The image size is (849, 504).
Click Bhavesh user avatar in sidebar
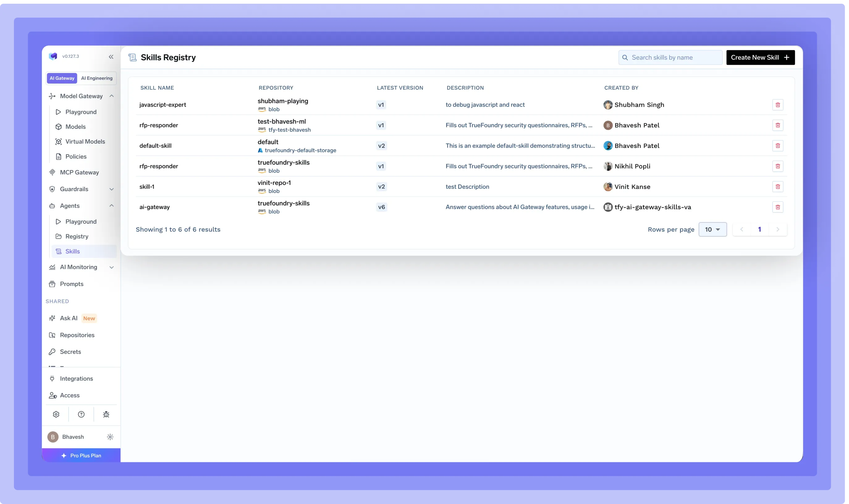pos(53,437)
